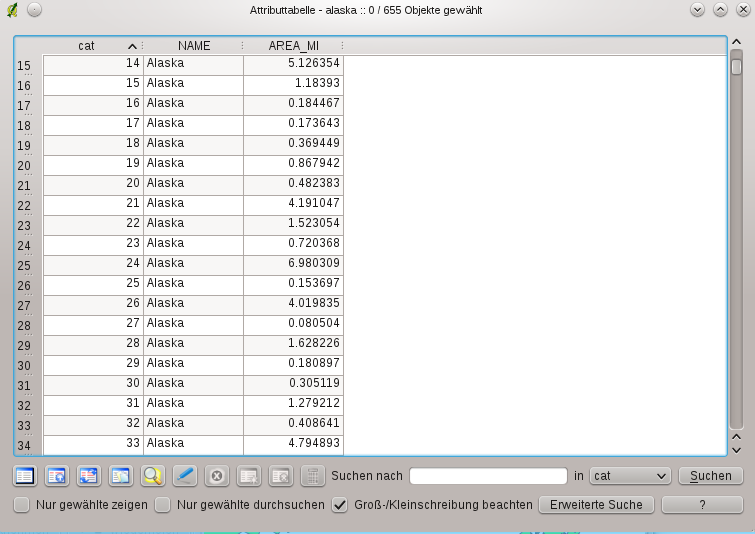
Task: Open the field calculator icon
Action: point(313,476)
